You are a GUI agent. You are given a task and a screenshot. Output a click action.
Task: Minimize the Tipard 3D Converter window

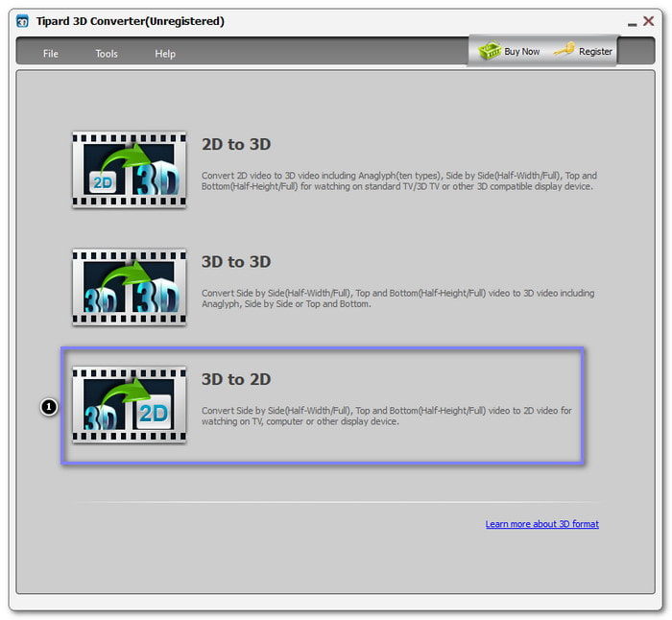[632, 24]
